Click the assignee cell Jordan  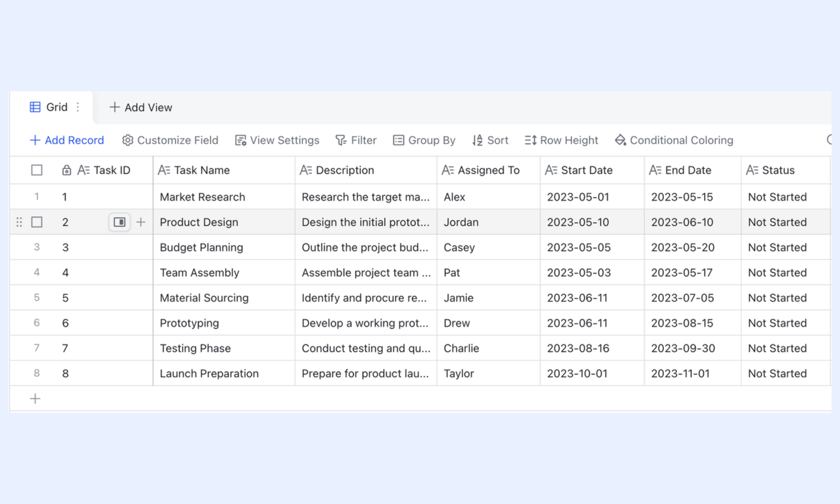pyautogui.click(x=489, y=222)
